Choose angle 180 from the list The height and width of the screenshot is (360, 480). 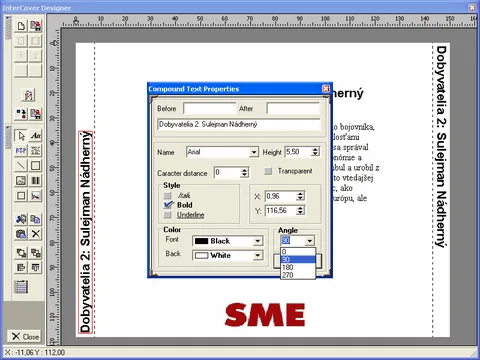(298, 267)
